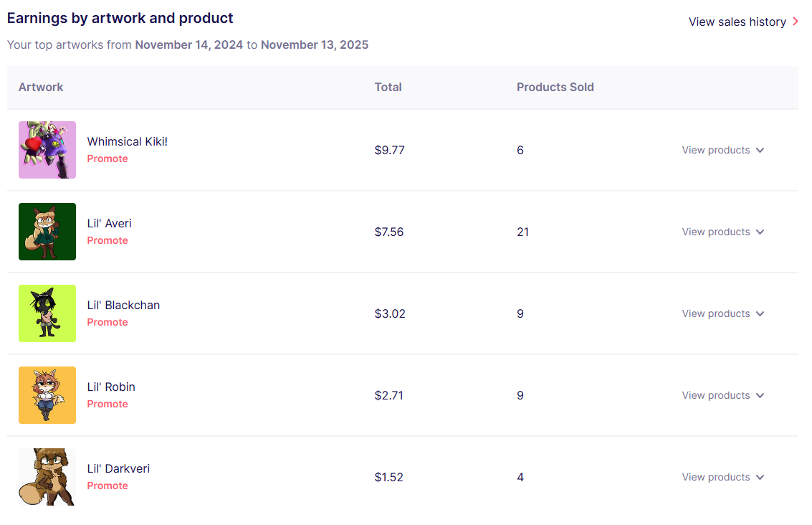812x525 pixels.
Task: Open the Whimsical Kiki! artwork thumbnail
Action: point(47,150)
